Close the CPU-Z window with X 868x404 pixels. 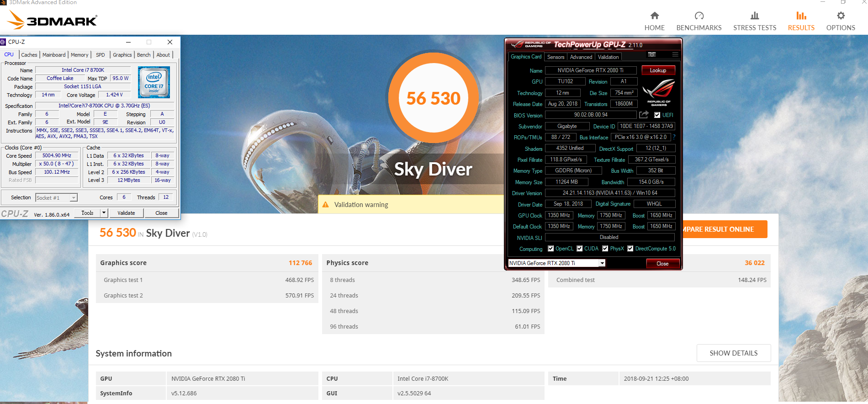pyautogui.click(x=170, y=42)
